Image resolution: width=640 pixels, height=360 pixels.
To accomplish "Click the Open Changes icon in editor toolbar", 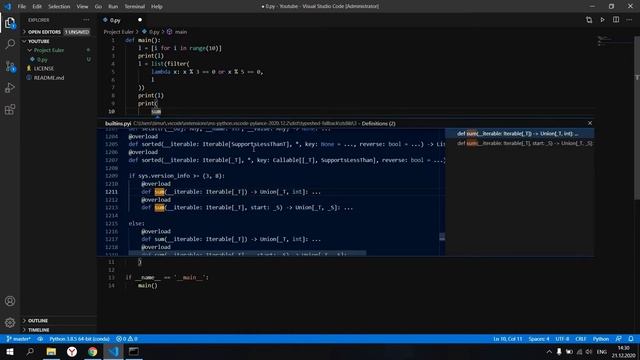I will pyautogui.click(x=589, y=20).
